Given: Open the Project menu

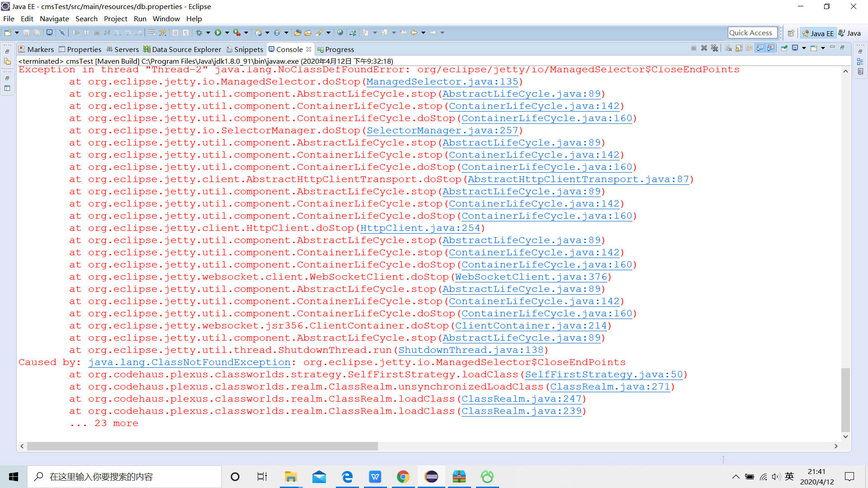Looking at the screenshot, I should click(x=115, y=19).
